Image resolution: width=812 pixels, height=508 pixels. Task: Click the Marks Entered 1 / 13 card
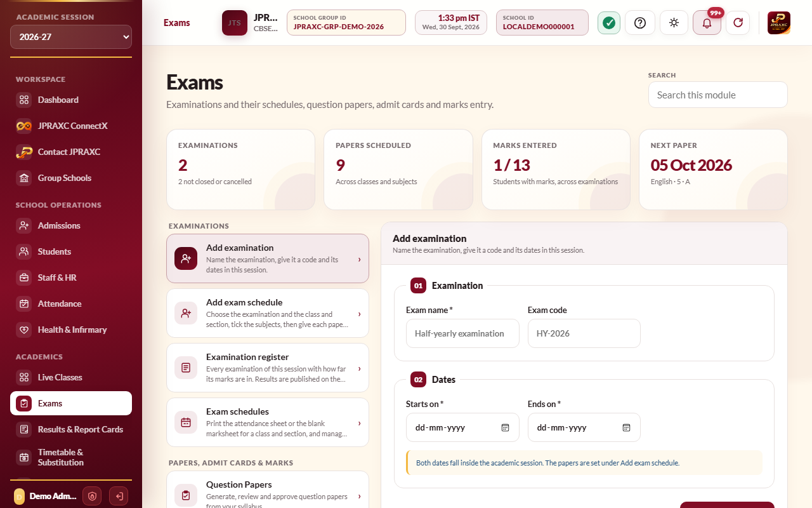(x=556, y=170)
